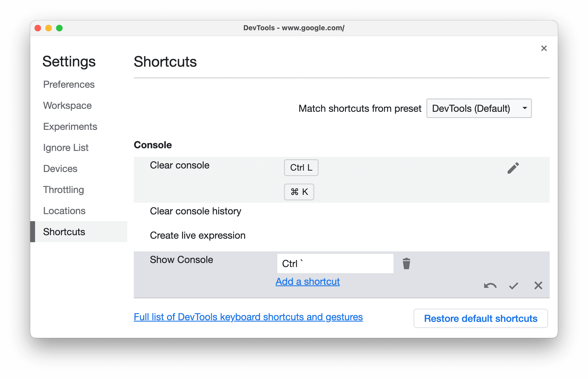Click the confirm checkmark icon in Show Console row
This screenshot has height=378, width=588.
[x=513, y=285]
